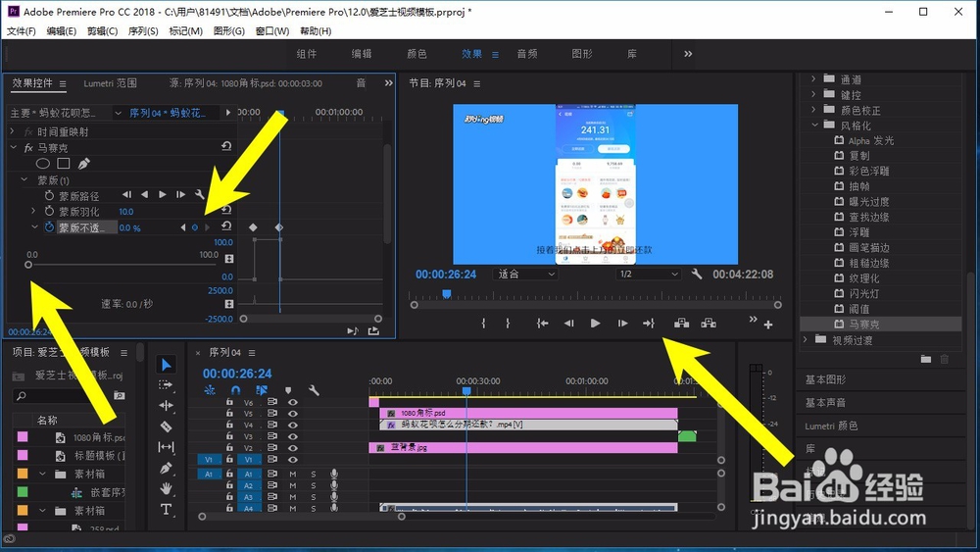The height and width of the screenshot is (552, 980).
Task: Mute audio track A1
Action: click(x=292, y=475)
